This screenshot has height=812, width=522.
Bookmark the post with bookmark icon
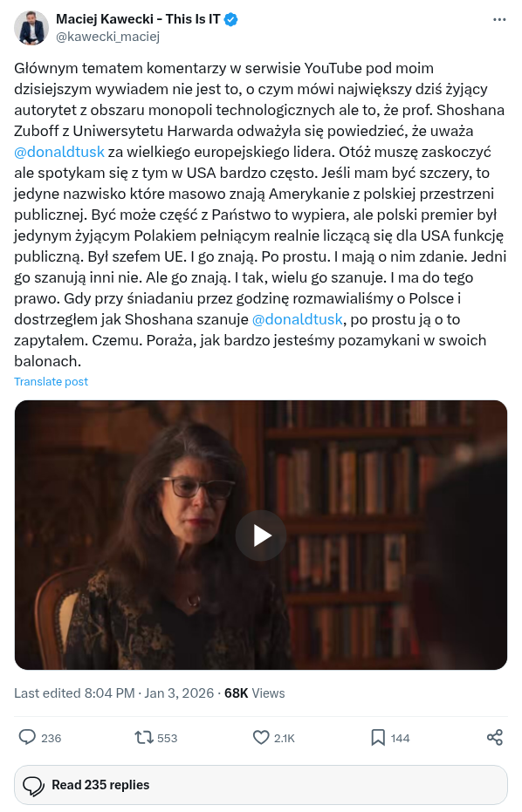[378, 738]
